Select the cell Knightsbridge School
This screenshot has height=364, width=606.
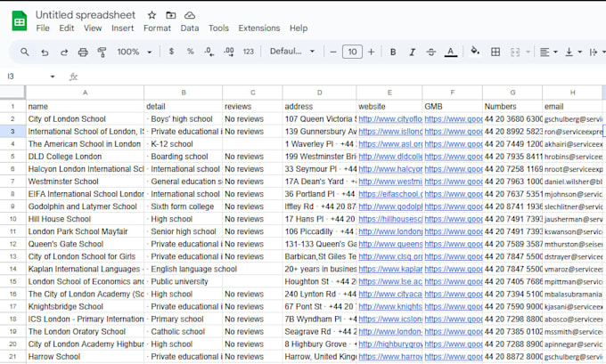[85, 306]
